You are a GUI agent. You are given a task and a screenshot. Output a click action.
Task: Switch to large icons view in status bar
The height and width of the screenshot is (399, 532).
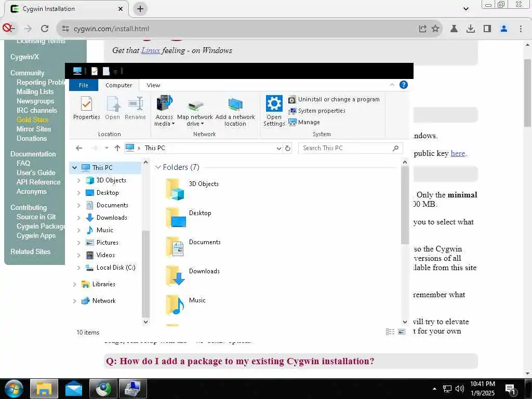pos(402,332)
